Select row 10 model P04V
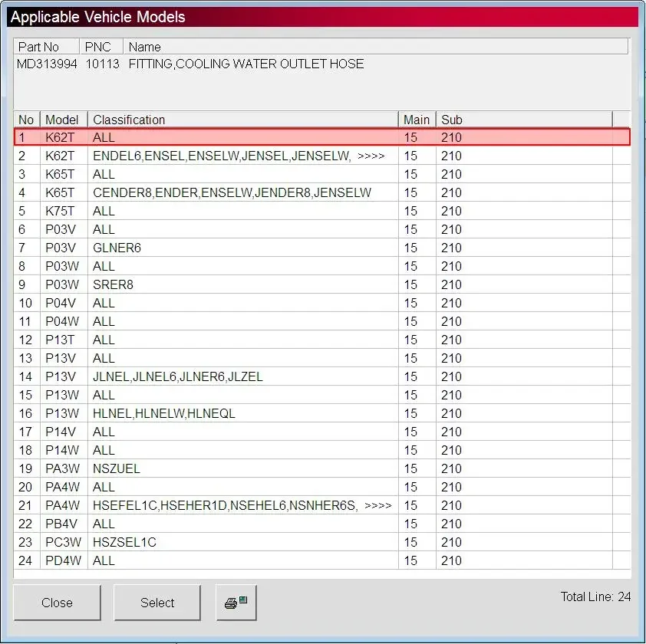Screen dimensions: 646x644 point(61,303)
